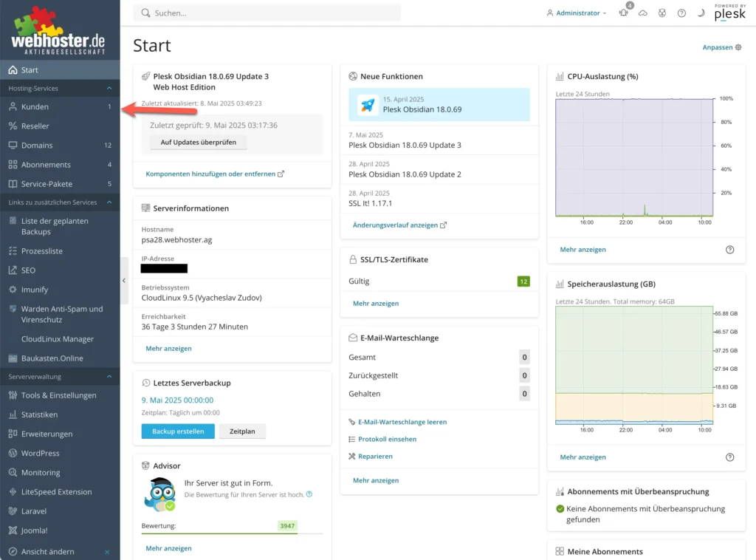Click Mehr anzeigen under Speicherauslastung
This screenshot has width=756, height=560.
(583, 457)
